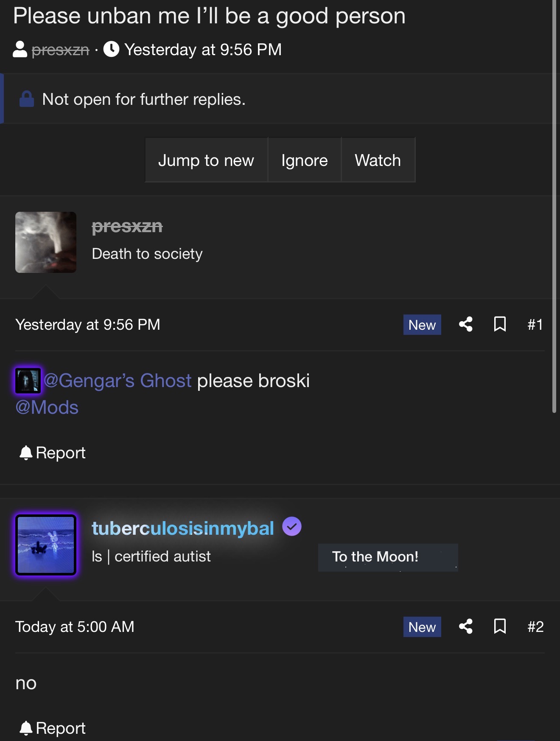Open tuberculosisinmybal's avatar thumbnail
The width and height of the screenshot is (560, 741).
click(46, 545)
